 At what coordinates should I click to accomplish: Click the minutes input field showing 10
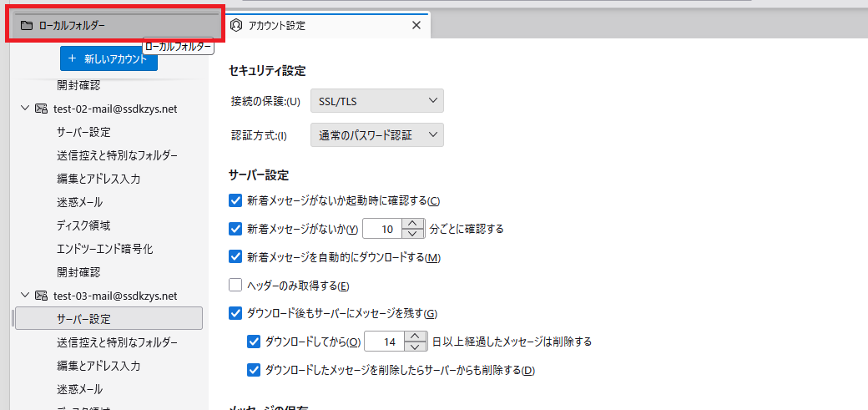coord(383,229)
